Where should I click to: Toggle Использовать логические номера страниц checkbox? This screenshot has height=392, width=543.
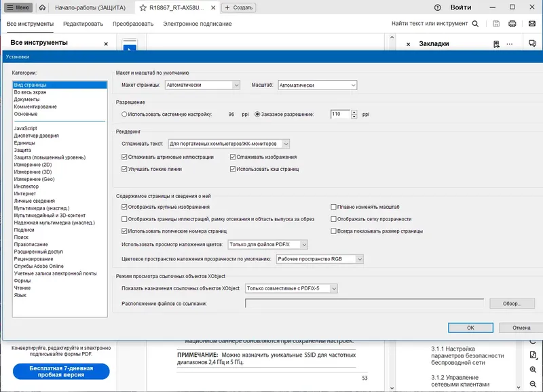coord(124,231)
